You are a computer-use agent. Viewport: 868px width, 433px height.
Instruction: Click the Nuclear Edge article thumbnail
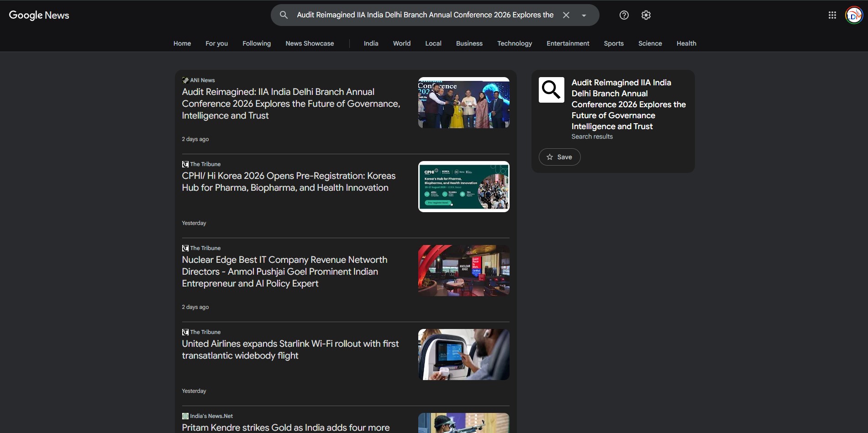coord(464,271)
